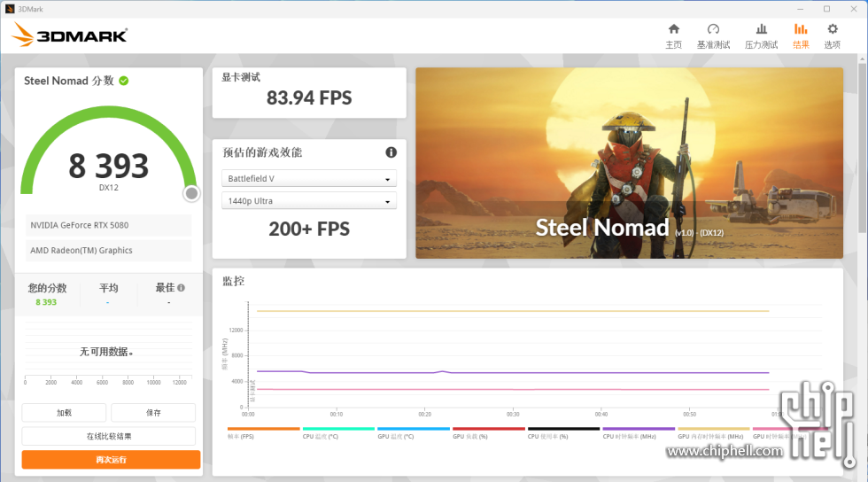Toggle the purple CPU clock legend swatch
The height and width of the screenshot is (482, 868).
point(639,429)
